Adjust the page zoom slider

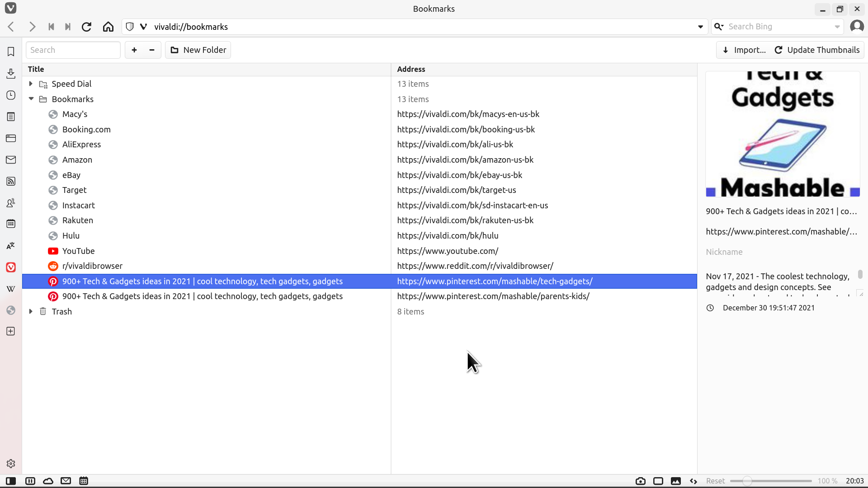coord(771,481)
